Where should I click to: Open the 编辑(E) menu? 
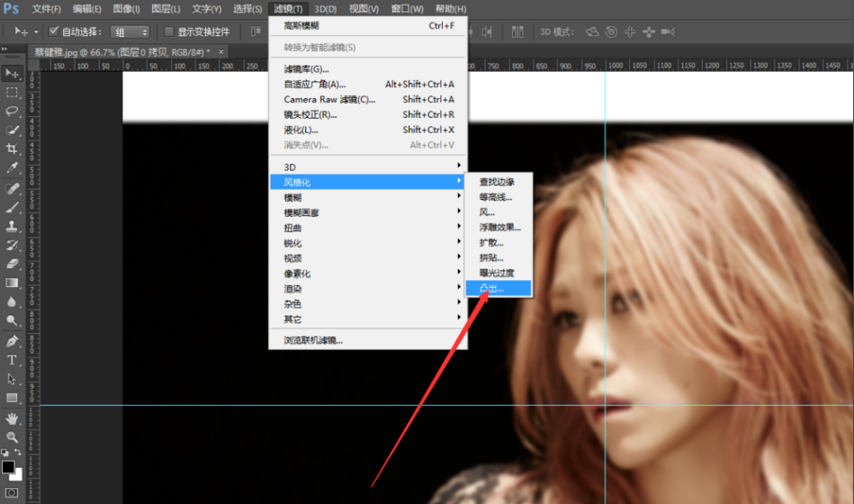coord(86,9)
